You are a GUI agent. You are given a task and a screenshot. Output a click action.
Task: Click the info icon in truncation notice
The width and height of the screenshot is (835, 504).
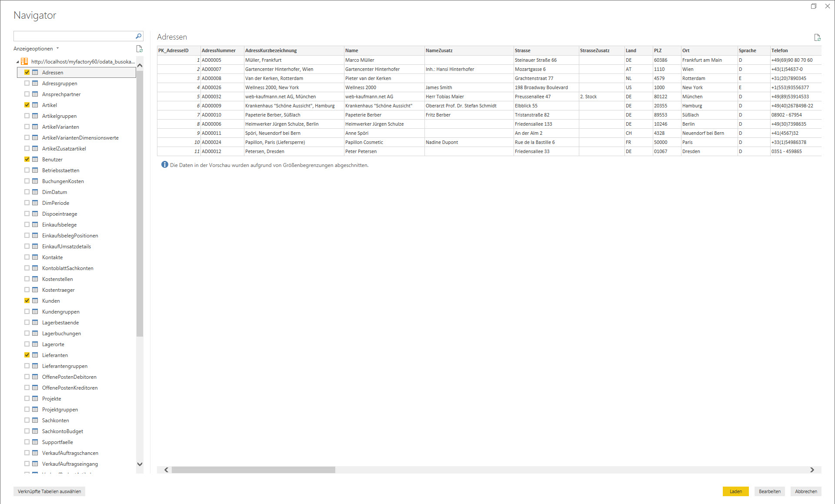tap(164, 165)
